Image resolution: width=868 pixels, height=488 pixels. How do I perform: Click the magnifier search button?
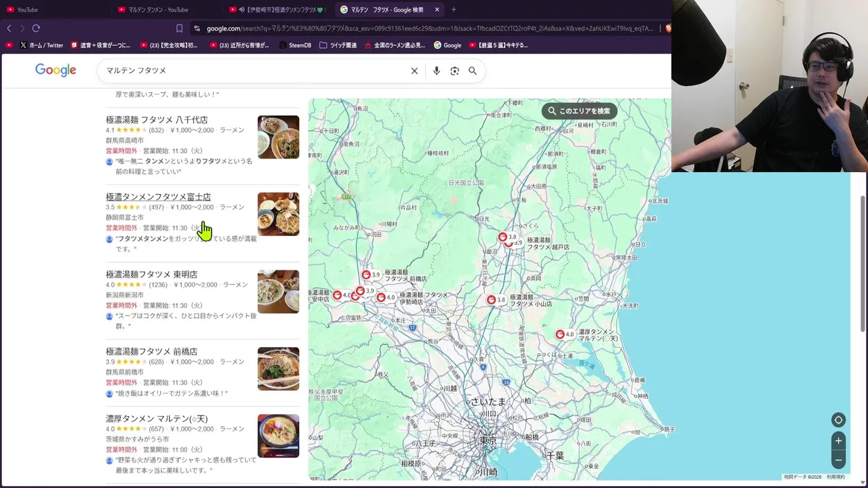(x=473, y=70)
